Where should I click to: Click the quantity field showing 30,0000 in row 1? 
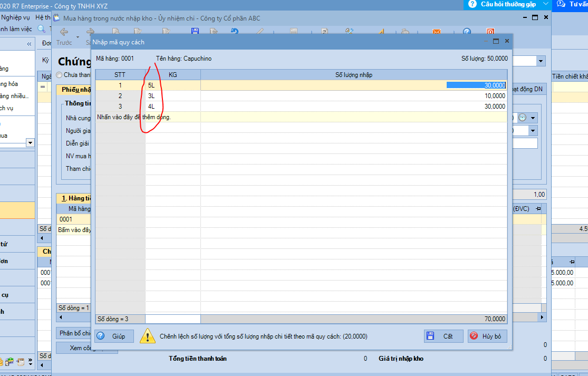point(476,85)
